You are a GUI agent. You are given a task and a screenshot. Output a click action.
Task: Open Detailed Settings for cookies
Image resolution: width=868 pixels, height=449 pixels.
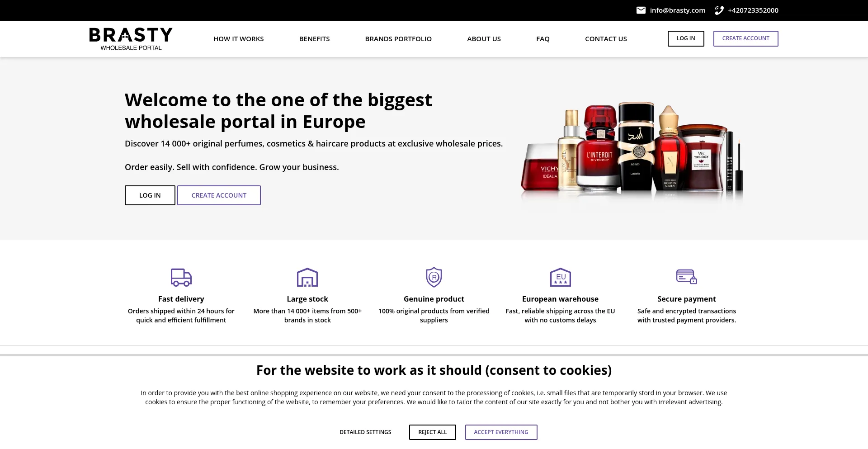[365, 432]
